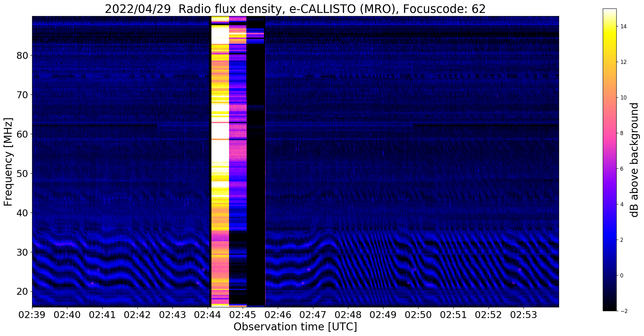Click the 02:45 time tick label
644x336 pixels.
click(x=243, y=315)
